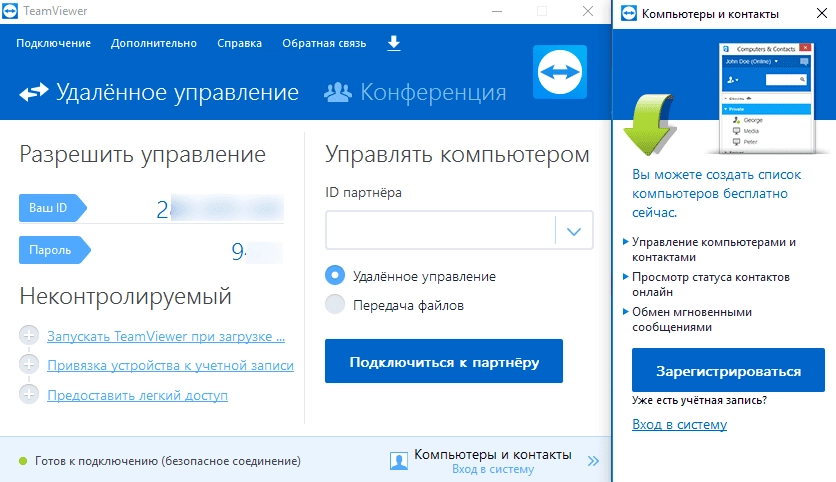Screen dimensions: 836x482
Task: Click the Вы можете создать список компьютеров text
Action: (716, 193)
